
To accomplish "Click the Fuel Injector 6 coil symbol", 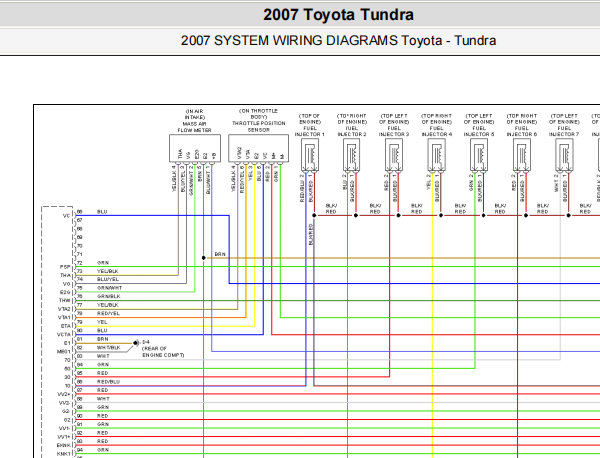I will pos(522,155).
